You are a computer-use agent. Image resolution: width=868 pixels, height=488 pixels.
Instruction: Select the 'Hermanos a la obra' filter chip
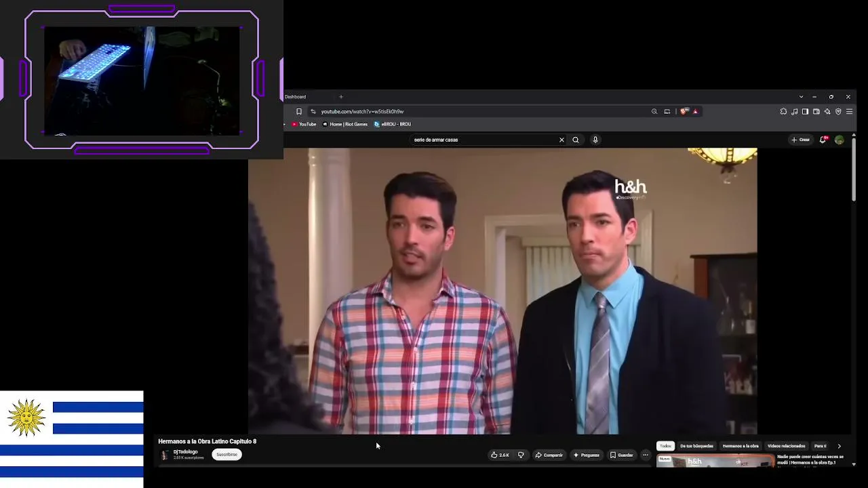pos(741,446)
